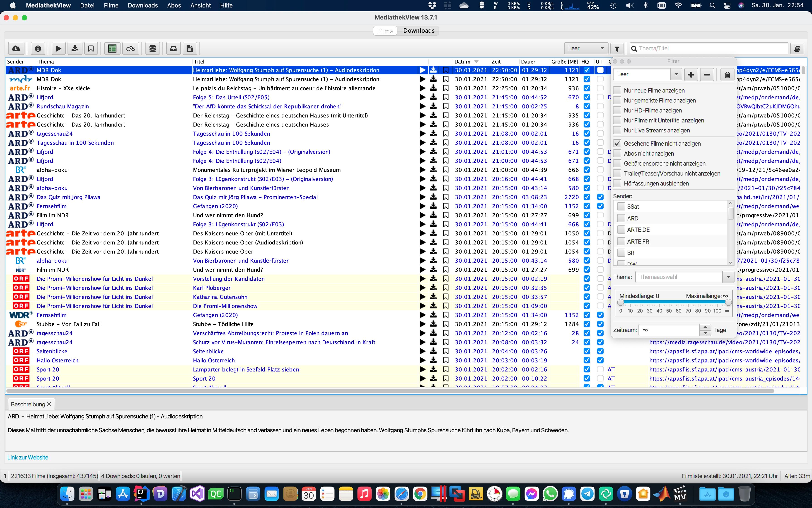Check the 3Sat sender checkbox

[x=621, y=207]
